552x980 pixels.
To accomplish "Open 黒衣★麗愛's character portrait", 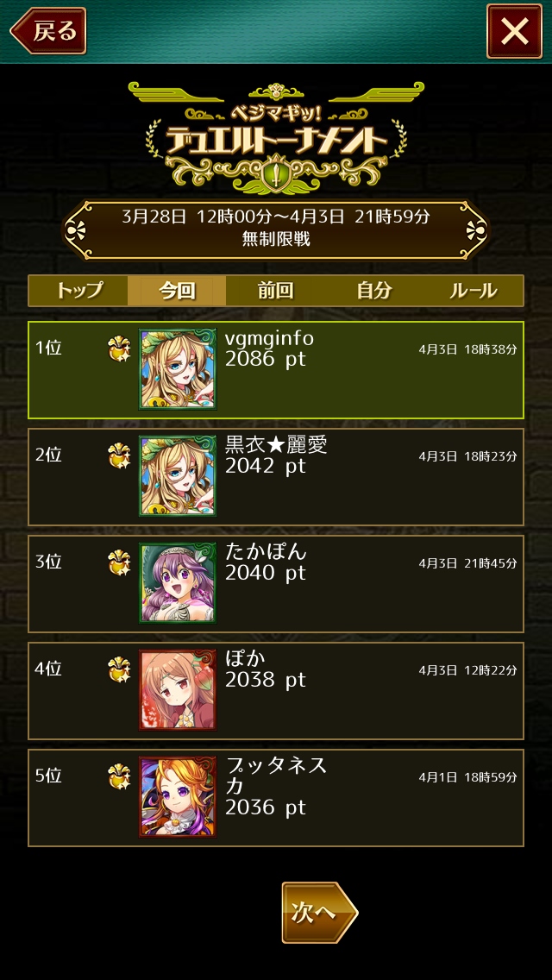I will tap(178, 476).
